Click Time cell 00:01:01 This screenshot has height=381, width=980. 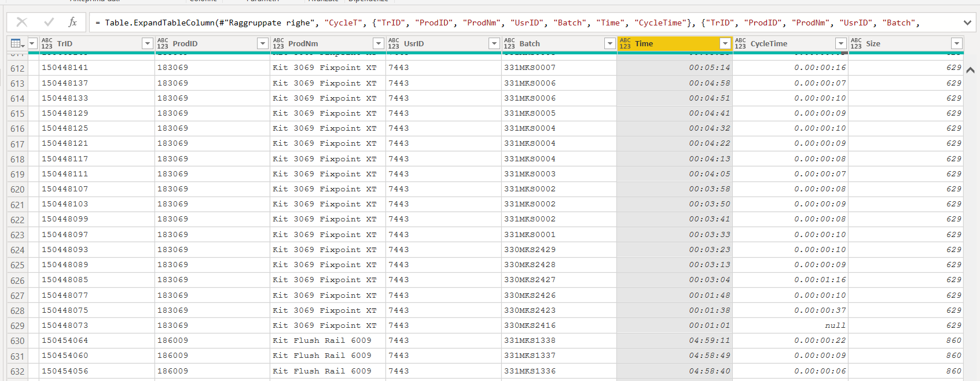pos(675,325)
